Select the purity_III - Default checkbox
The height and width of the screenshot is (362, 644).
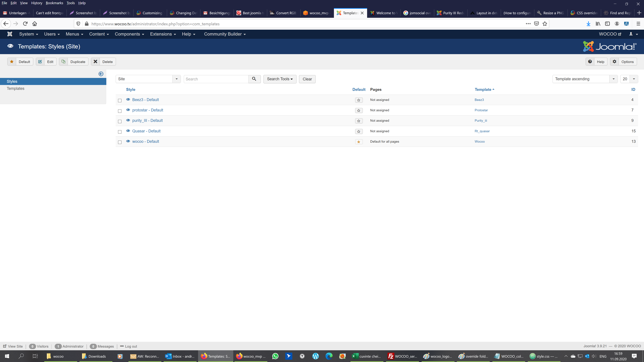120,121
